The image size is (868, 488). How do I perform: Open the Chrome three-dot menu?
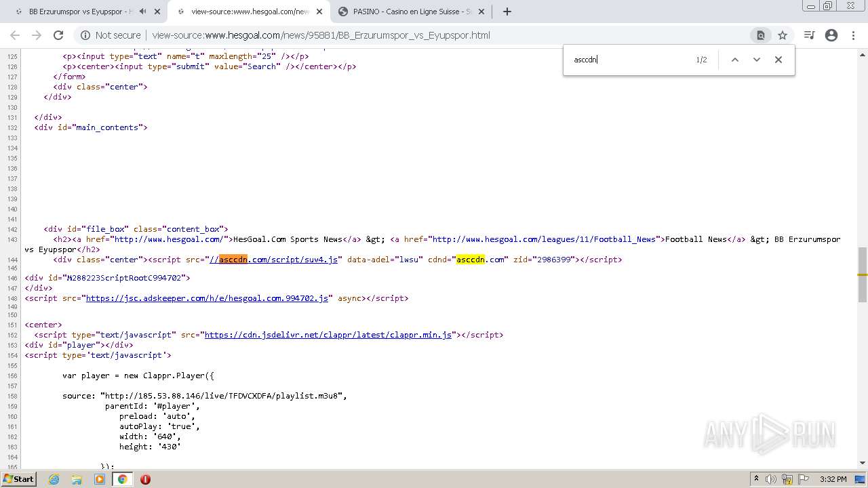click(x=853, y=35)
